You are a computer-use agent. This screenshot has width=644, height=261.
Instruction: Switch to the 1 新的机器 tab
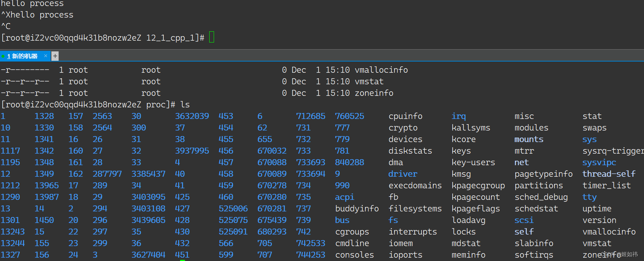[23, 56]
